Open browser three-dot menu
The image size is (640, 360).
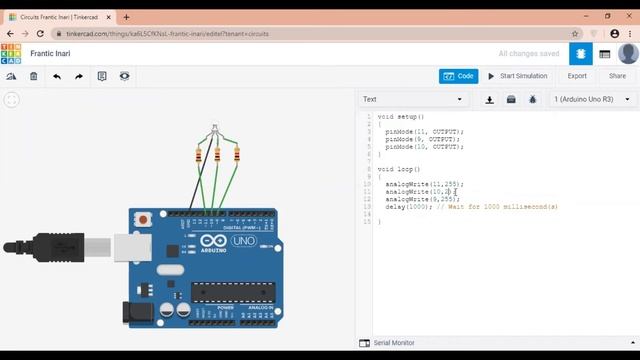[x=630, y=34]
